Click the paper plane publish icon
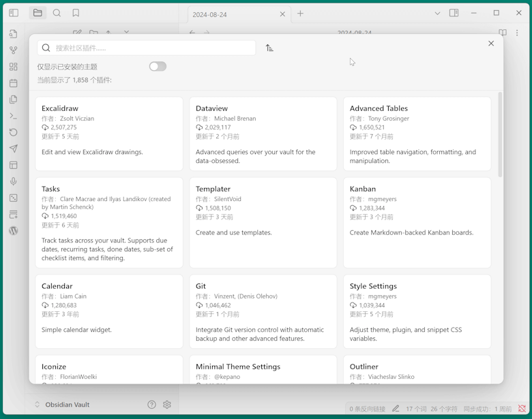 [13, 149]
